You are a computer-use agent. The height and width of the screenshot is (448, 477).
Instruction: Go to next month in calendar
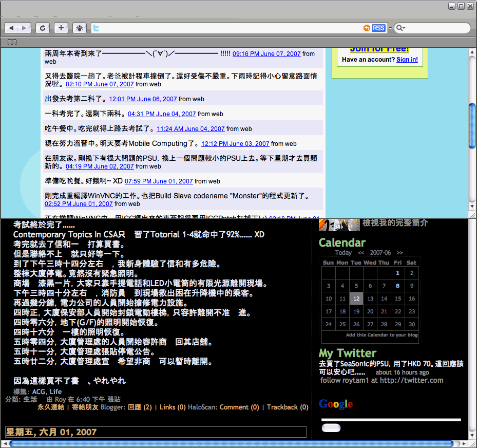399,253
